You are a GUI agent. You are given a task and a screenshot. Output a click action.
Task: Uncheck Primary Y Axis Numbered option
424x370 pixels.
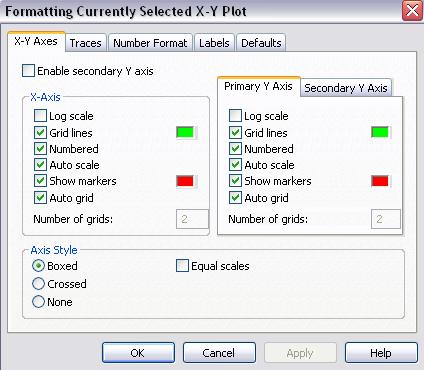pos(235,149)
